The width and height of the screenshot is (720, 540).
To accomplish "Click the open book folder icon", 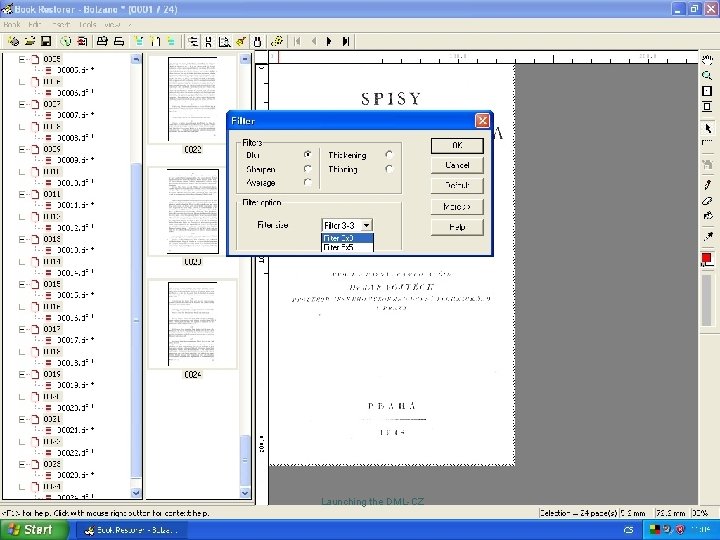I will 30,41.
